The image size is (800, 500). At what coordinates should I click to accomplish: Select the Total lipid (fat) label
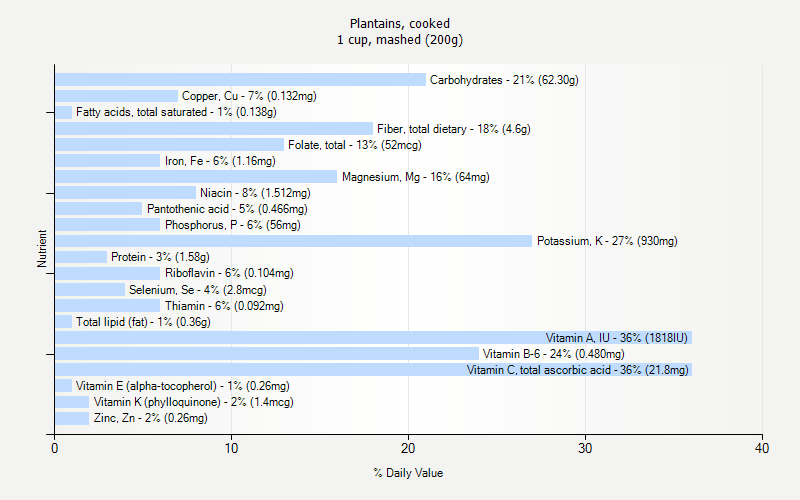[x=143, y=322]
